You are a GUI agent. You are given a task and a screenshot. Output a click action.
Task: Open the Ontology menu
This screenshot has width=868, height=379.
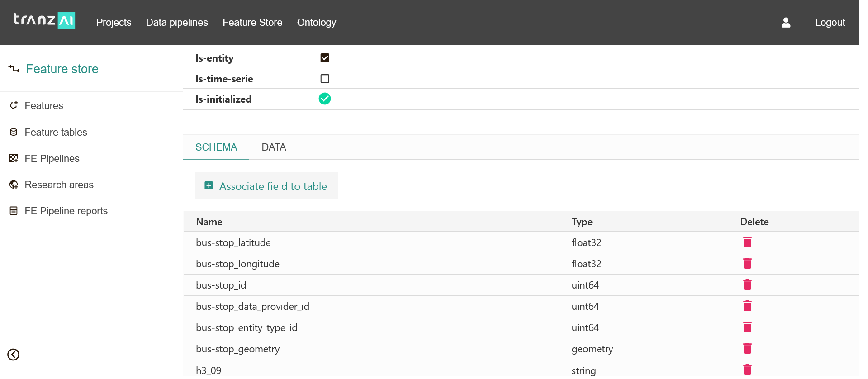(x=317, y=23)
